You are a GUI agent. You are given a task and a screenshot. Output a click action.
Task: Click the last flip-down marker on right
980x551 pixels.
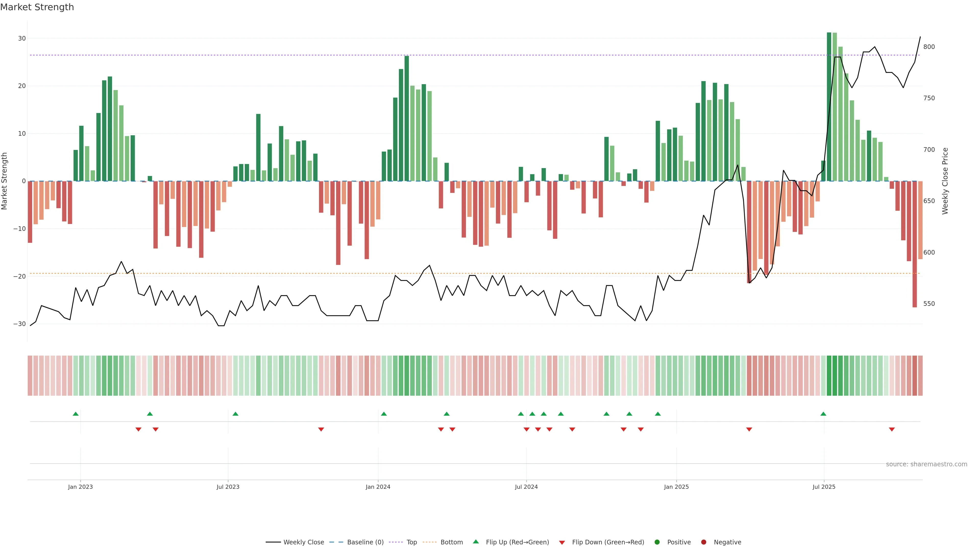click(892, 429)
